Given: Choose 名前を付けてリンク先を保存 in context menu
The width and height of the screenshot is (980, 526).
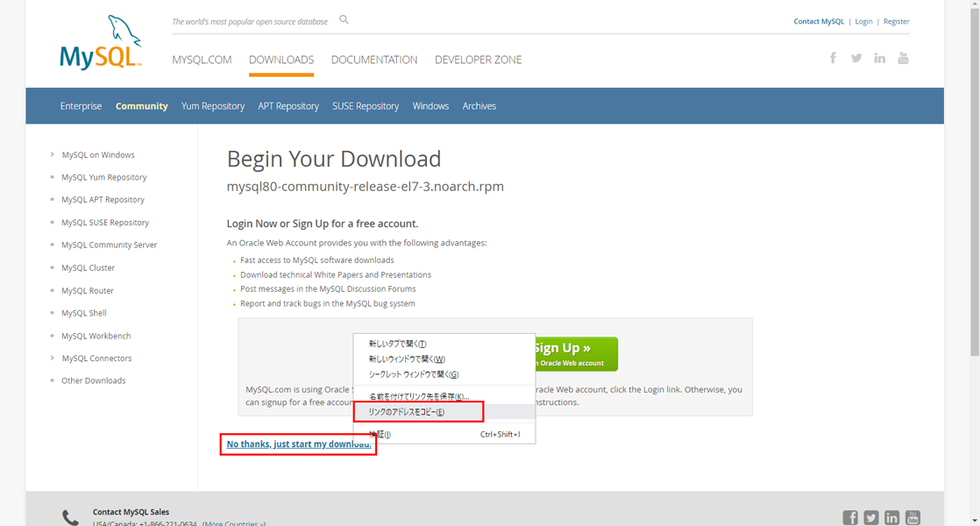Looking at the screenshot, I should (444, 396).
